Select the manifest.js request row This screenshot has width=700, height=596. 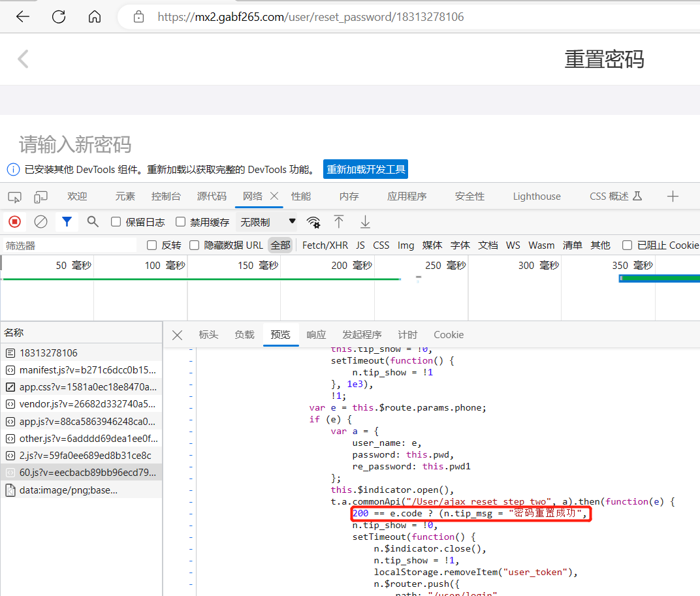[81, 370]
